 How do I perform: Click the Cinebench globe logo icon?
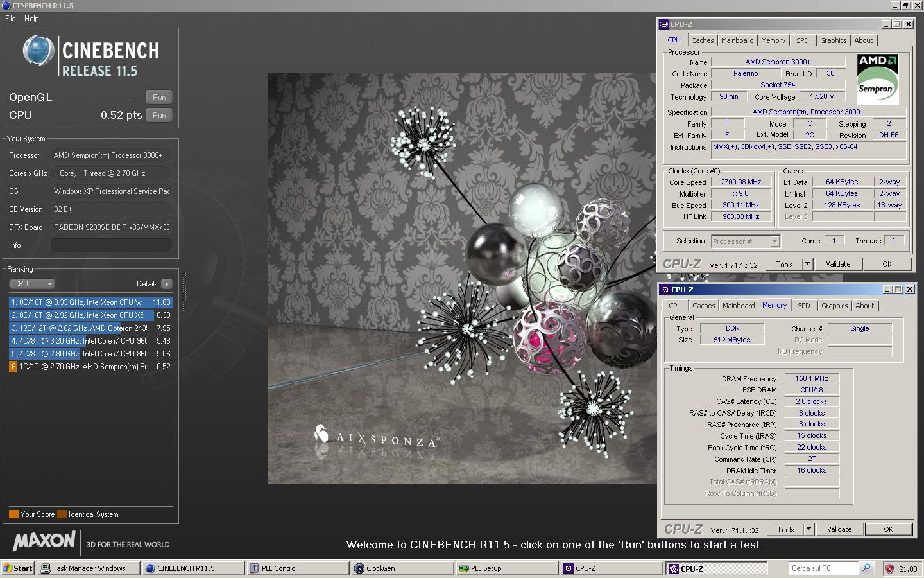pos(38,51)
